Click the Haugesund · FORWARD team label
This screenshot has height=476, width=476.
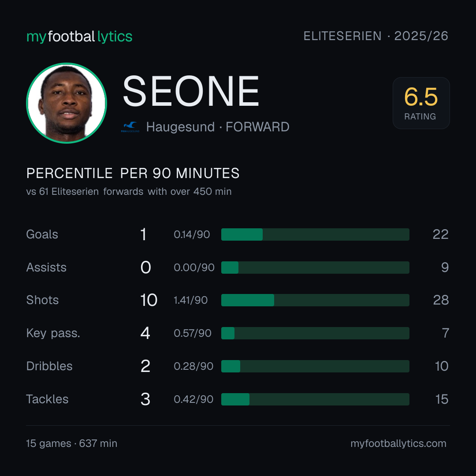coord(218,127)
